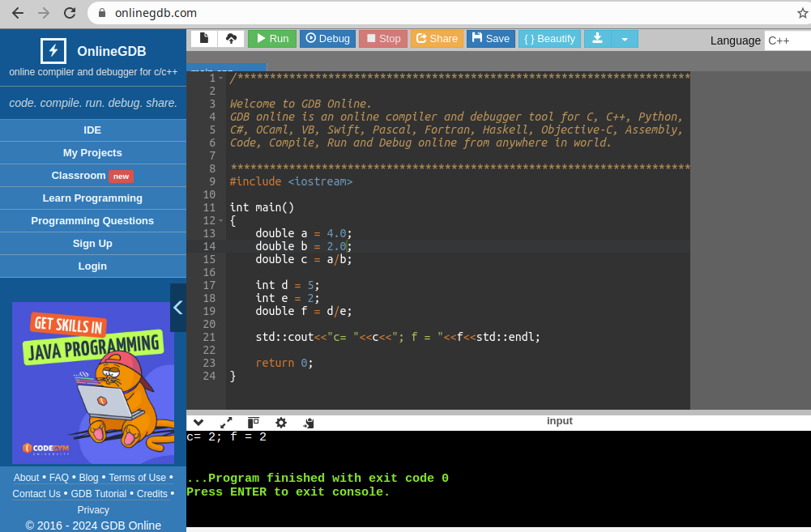Open the FAQ link

tap(59, 478)
